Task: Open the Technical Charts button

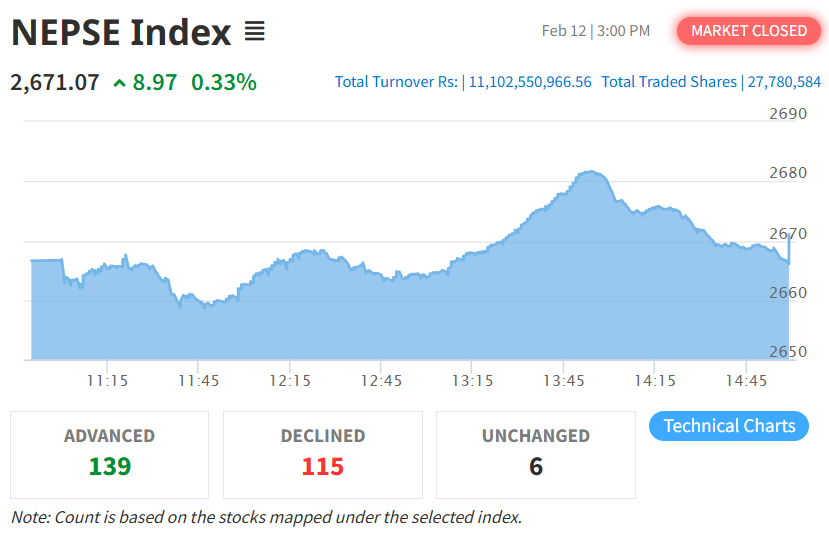Action: tap(729, 426)
